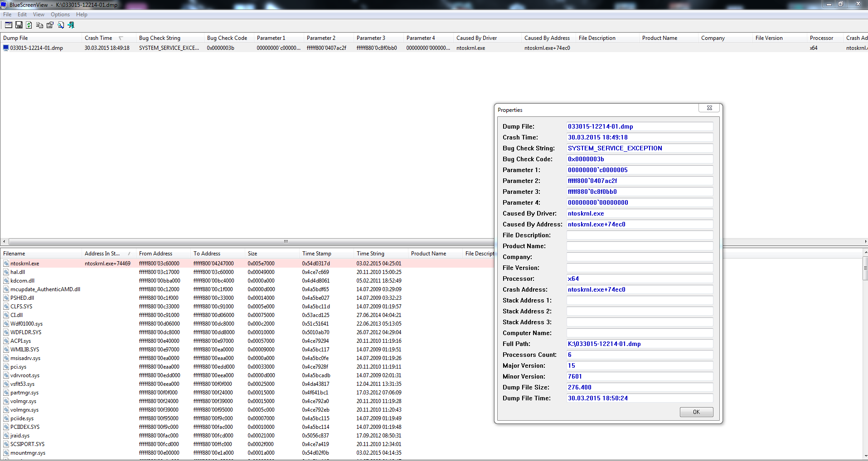Image resolution: width=868 pixels, height=461 pixels.
Task: Click the file icon beside PSHED.dll
Action: 6,298
